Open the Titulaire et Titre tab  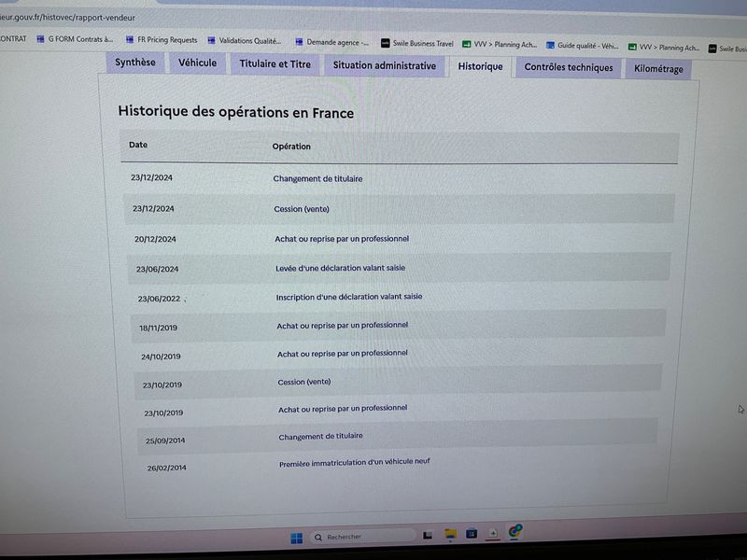tap(275, 64)
